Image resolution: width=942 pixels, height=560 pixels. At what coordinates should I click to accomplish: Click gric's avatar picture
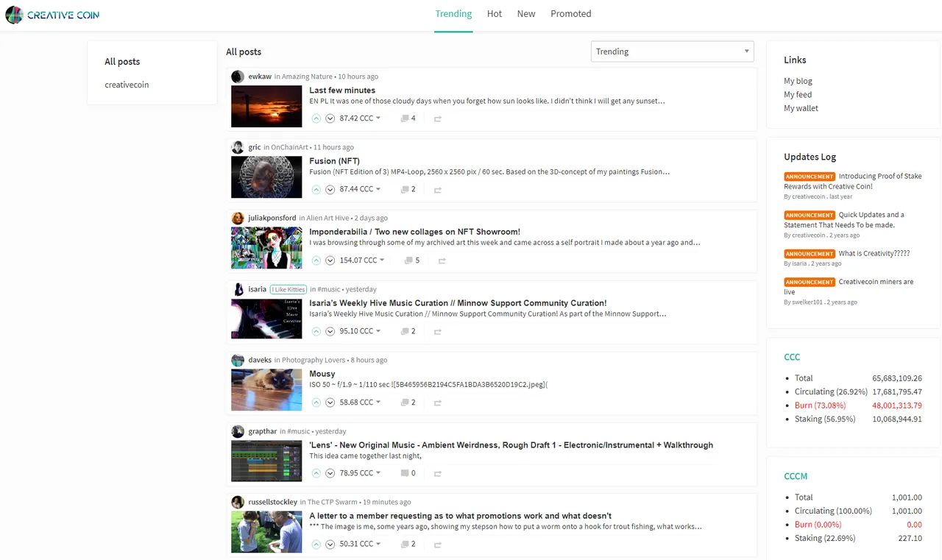coord(238,147)
